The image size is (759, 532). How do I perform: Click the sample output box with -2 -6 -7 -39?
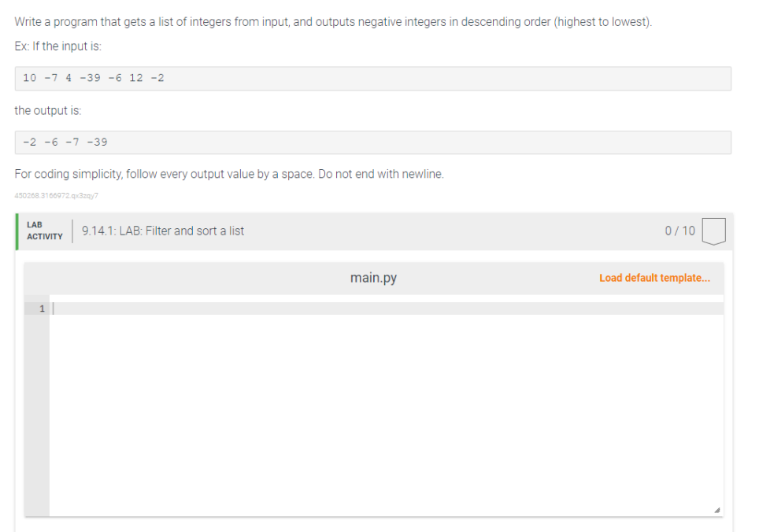pyautogui.click(x=372, y=142)
